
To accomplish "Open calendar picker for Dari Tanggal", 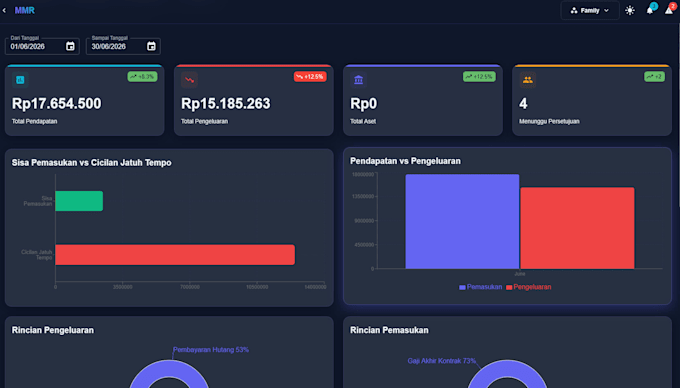I will coord(70,46).
